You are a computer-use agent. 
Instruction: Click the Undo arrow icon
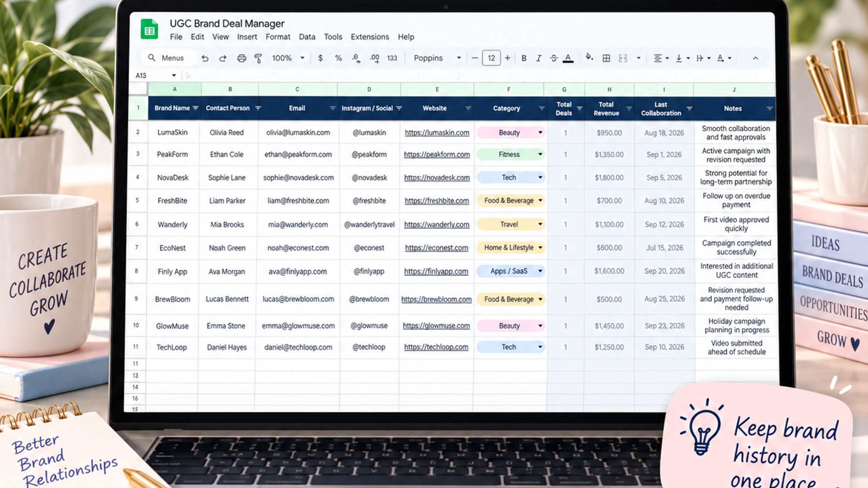(205, 58)
